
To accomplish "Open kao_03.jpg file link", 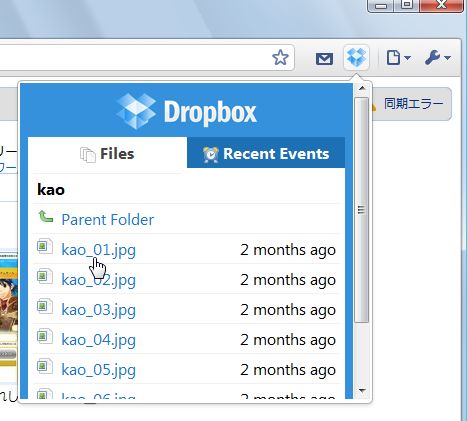I will [x=99, y=310].
